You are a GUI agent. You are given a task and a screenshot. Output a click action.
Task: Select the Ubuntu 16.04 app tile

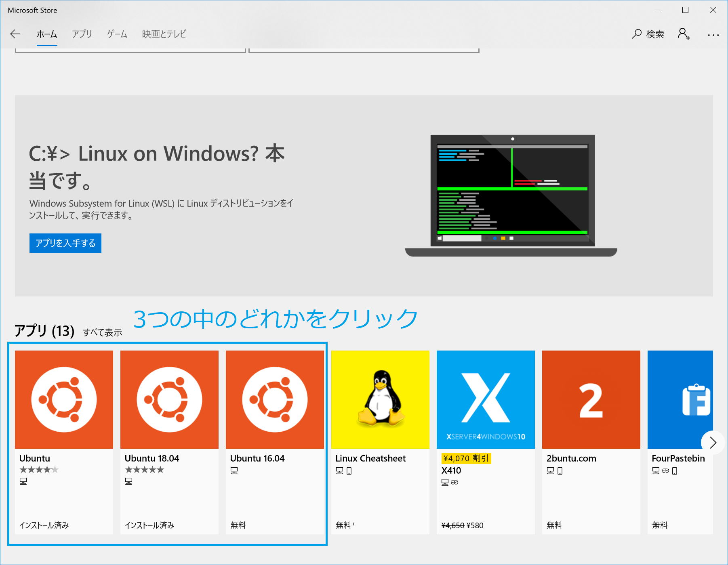(x=275, y=399)
